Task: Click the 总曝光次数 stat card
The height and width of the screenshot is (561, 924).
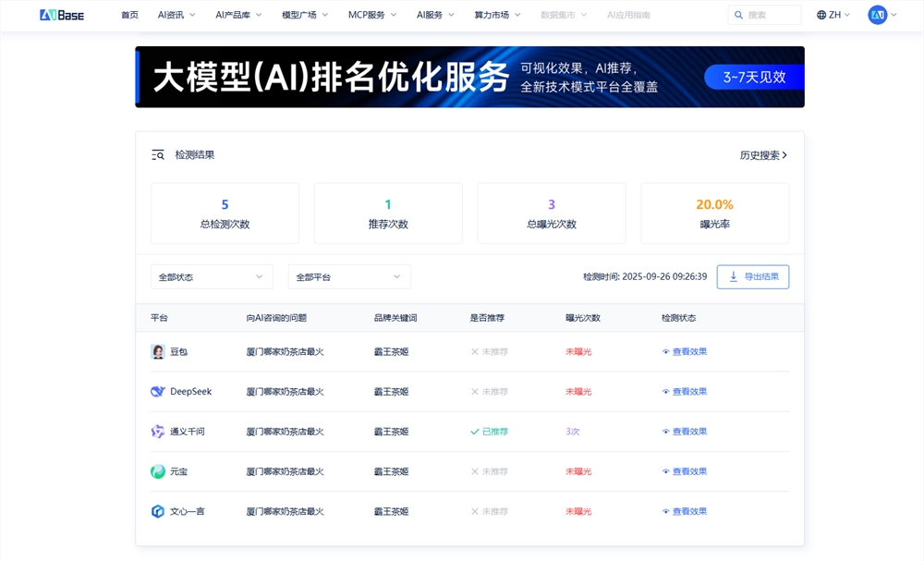Action: tap(552, 213)
